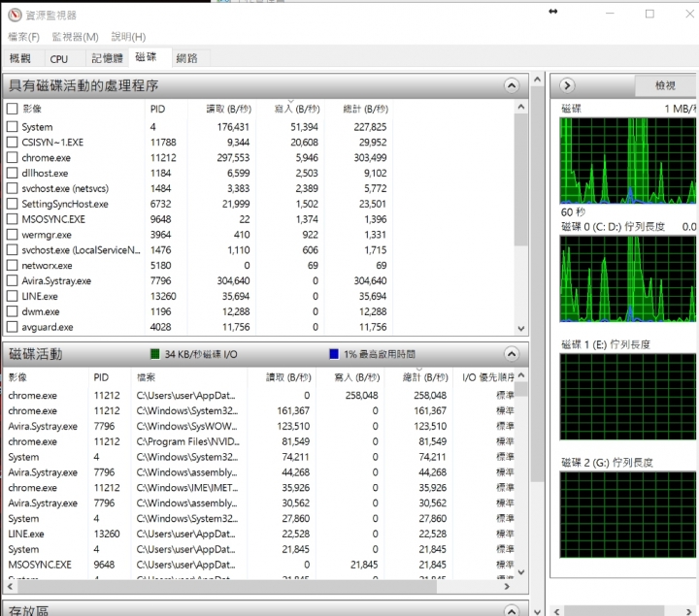Viewport: 699px width, 616px height.
Task: Collapse the 具有磁碟活動的處理程序 section
Action: pos(512,85)
